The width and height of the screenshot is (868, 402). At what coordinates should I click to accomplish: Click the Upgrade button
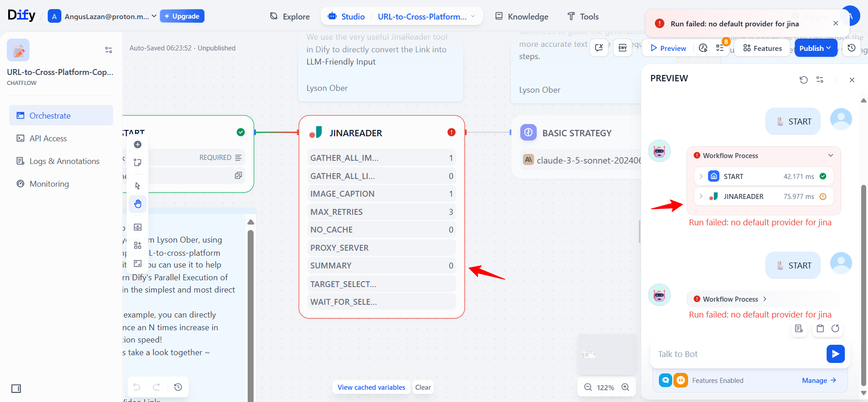(182, 16)
